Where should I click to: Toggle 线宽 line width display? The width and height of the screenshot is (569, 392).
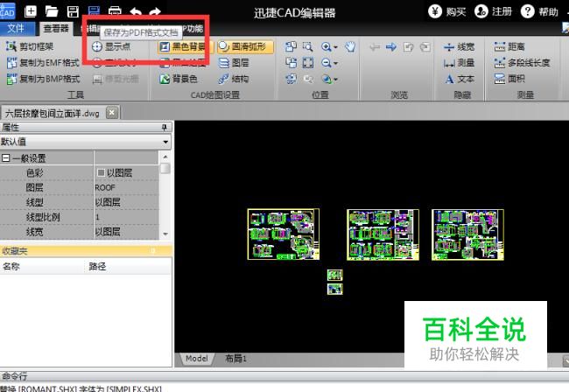pos(459,46)
